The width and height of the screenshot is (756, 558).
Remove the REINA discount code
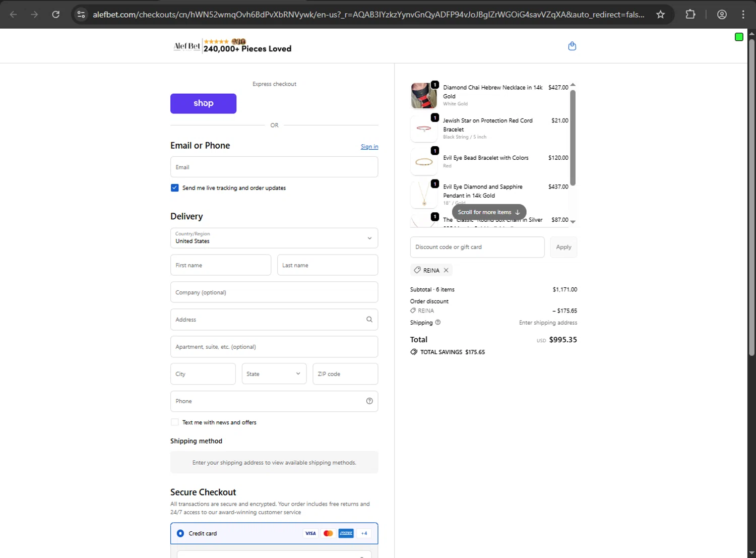(x=446, y=270)
